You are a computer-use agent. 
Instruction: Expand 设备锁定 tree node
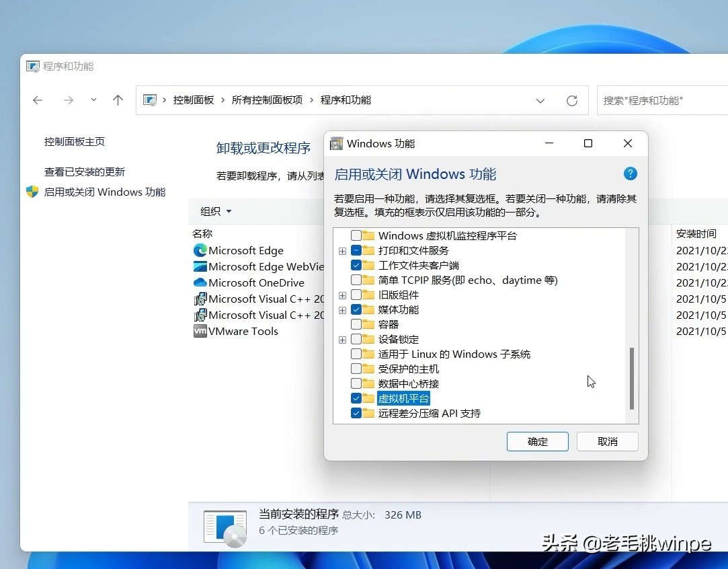343,340
